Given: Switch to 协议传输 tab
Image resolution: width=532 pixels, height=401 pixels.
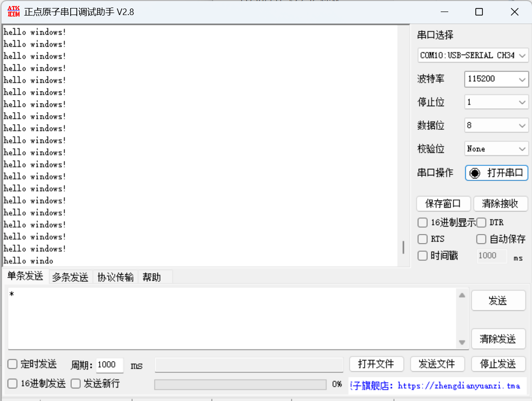Looking at the screenshot, I should coord(115,277).
